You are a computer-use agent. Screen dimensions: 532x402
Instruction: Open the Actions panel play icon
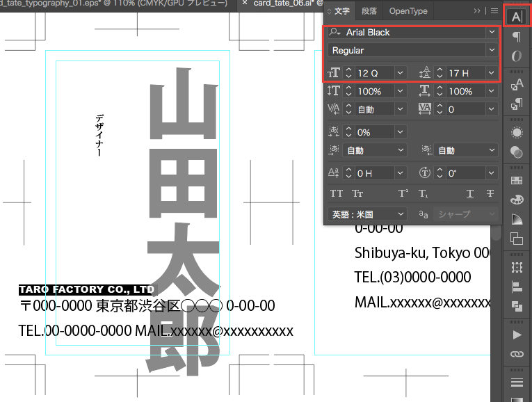coord(516,335)
